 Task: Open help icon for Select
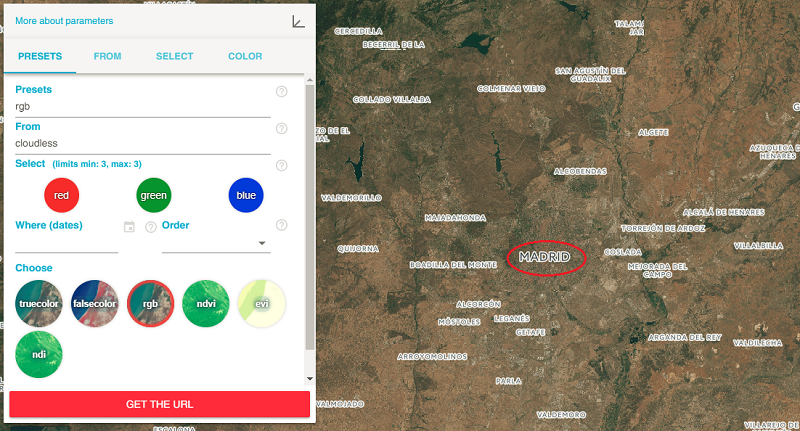282,165
